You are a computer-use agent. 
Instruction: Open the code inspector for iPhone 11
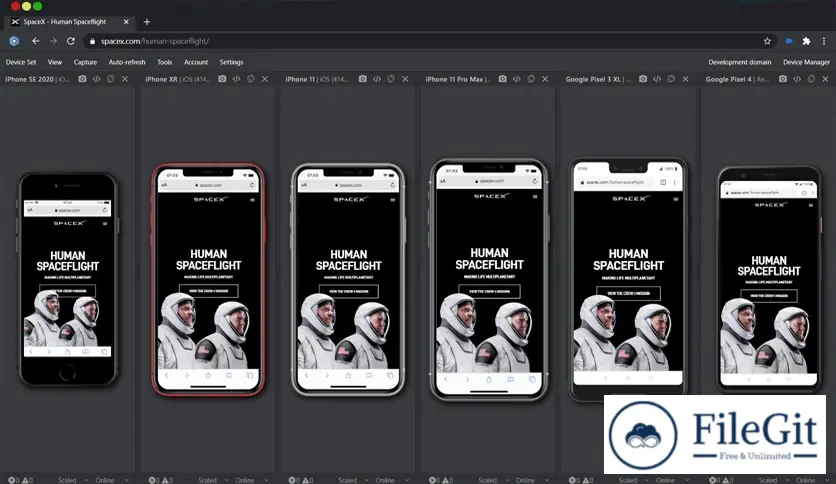pos(377,79)
